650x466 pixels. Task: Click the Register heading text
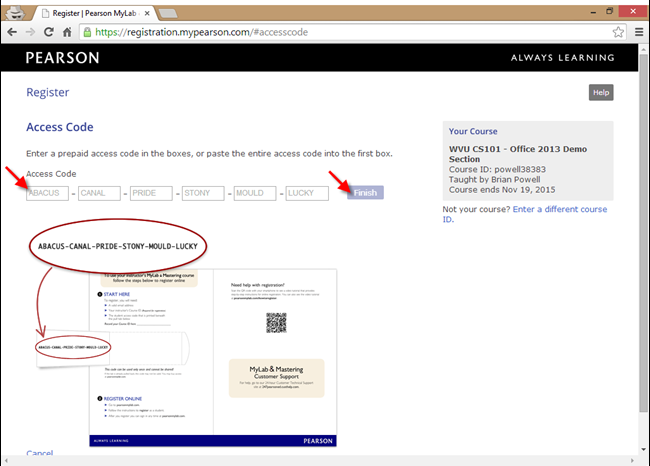[48, 92]
